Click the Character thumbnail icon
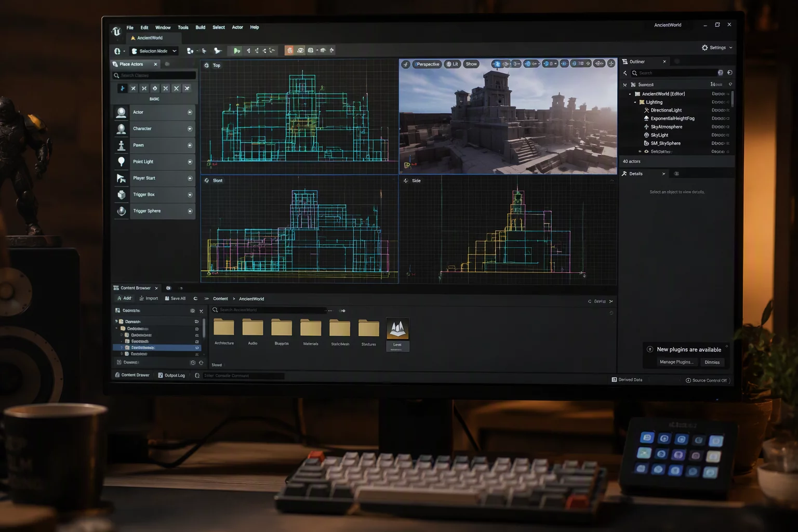This screenshot has height=532, width=798. tap(121, 129)
